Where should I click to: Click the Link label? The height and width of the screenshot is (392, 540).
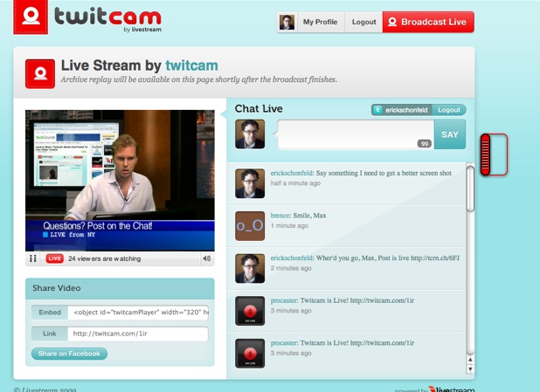(50, 334)
